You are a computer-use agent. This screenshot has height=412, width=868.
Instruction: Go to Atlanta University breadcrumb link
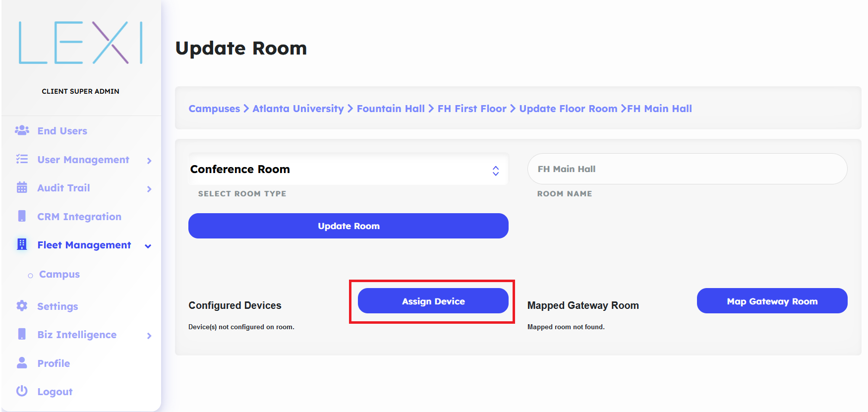[298, 109]
